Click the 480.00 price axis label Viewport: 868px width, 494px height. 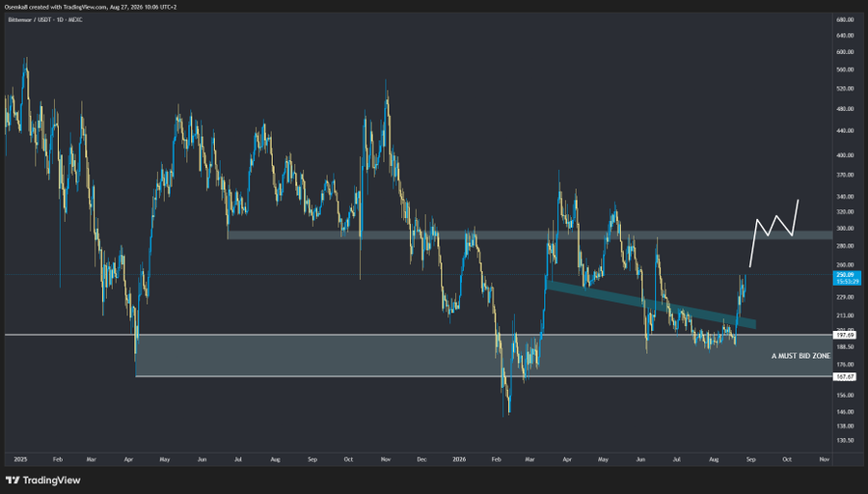845,109
